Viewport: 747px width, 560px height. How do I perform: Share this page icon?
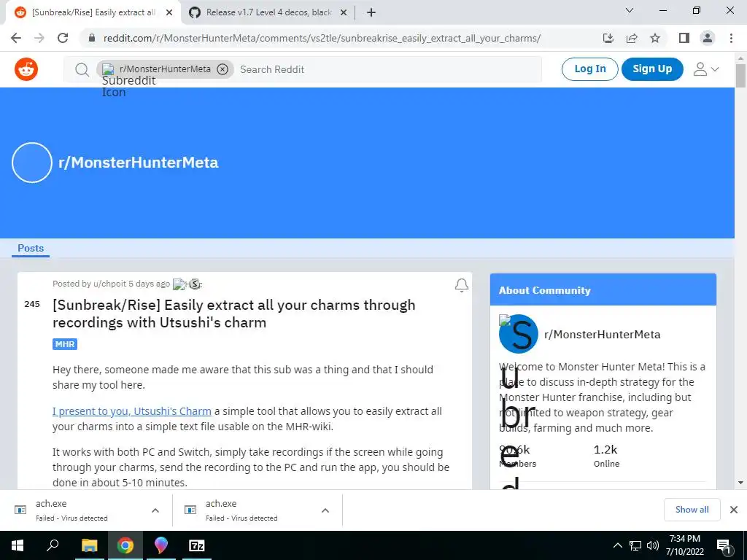pos(632,38)
